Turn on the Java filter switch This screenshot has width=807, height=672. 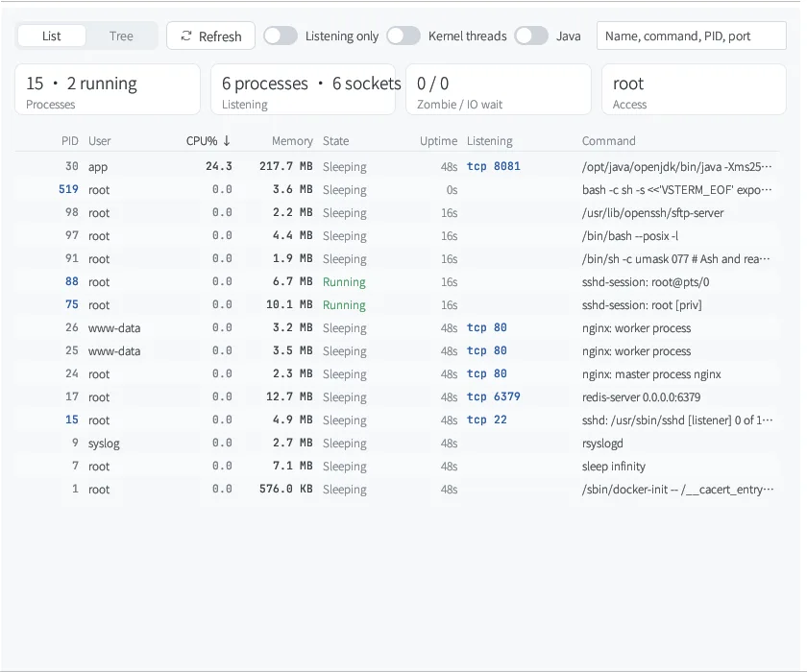(531, 36)
